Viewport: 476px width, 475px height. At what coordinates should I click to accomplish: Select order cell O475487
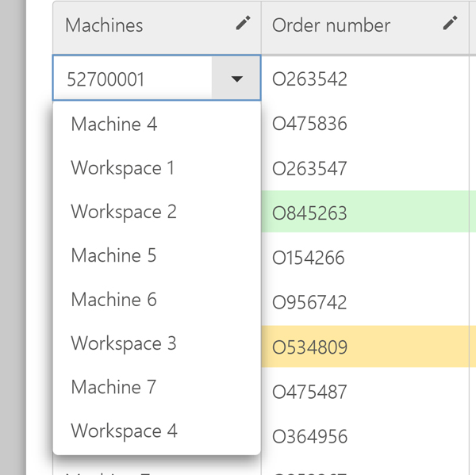[x=366, y=392]
